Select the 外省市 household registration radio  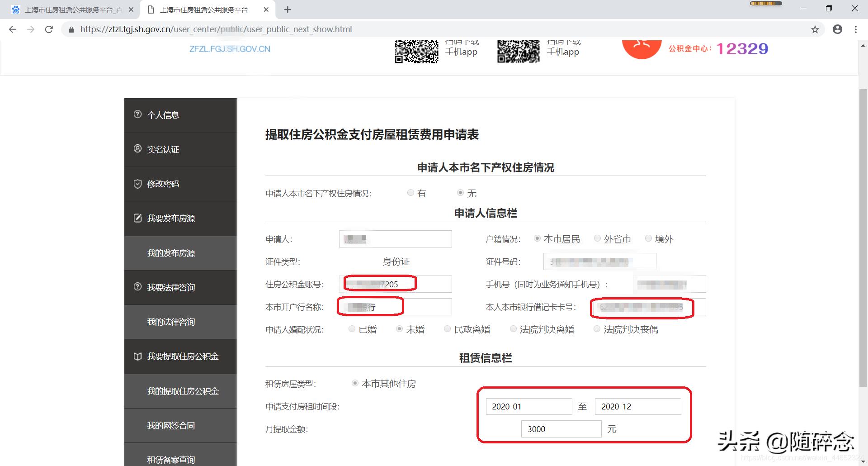click(597, 238)
